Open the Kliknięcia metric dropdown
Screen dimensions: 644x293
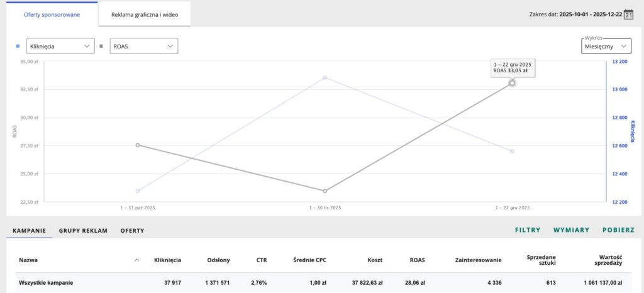tap(60, 46)
